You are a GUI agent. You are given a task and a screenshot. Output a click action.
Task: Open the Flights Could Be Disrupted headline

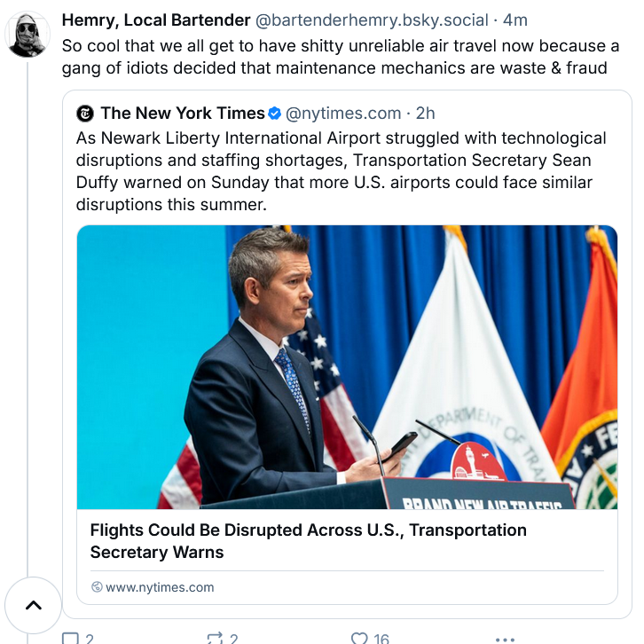click(x=308, y=541)
